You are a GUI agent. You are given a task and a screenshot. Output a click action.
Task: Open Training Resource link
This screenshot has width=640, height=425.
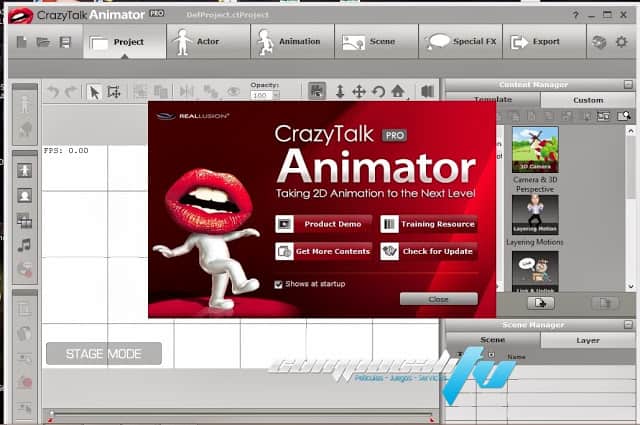(x=429, y=224)
